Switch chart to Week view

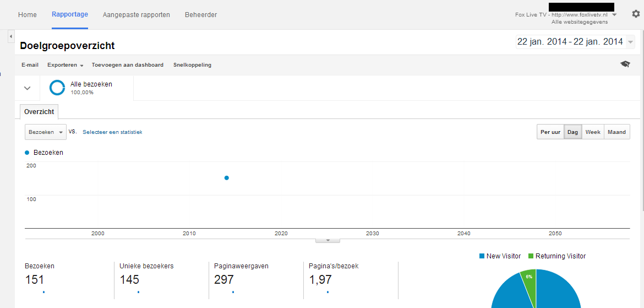click(x=593, y=132)
